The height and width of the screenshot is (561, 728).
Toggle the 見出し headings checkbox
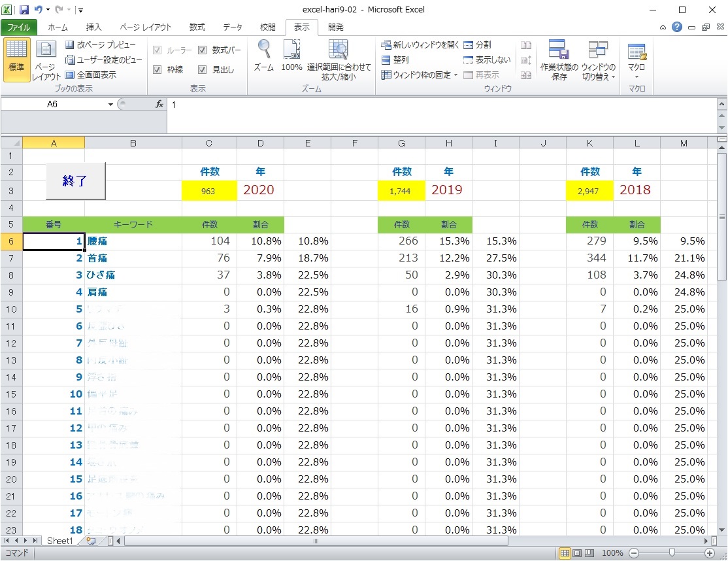pyautogui.click(x=203, y=69)
